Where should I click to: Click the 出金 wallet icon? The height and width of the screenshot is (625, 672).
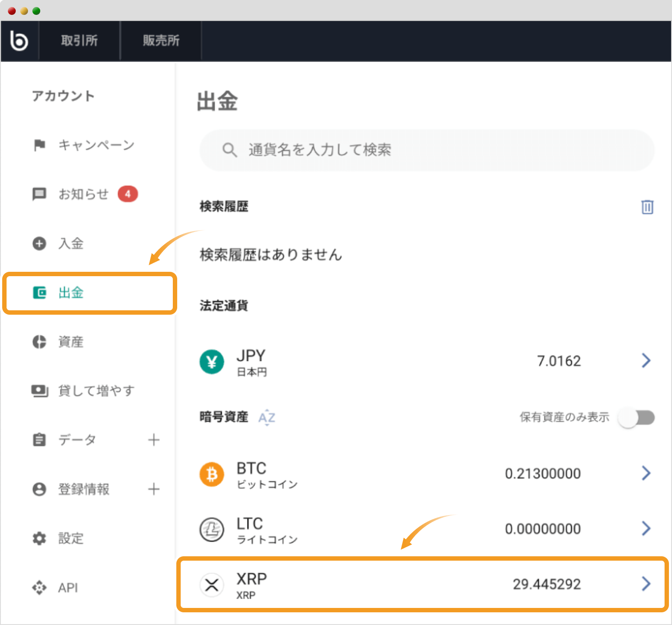[39, 292]
